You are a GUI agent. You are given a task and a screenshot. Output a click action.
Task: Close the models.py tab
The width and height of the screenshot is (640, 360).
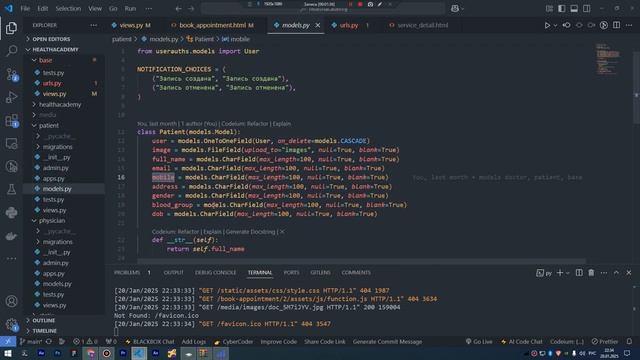(x=318, y=25)
